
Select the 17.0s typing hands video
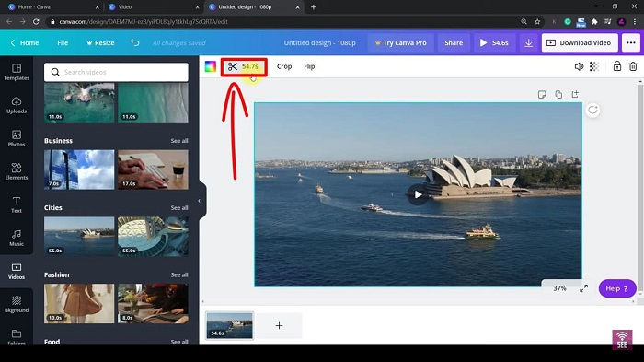pyautogui.click(x=153, y=169)
